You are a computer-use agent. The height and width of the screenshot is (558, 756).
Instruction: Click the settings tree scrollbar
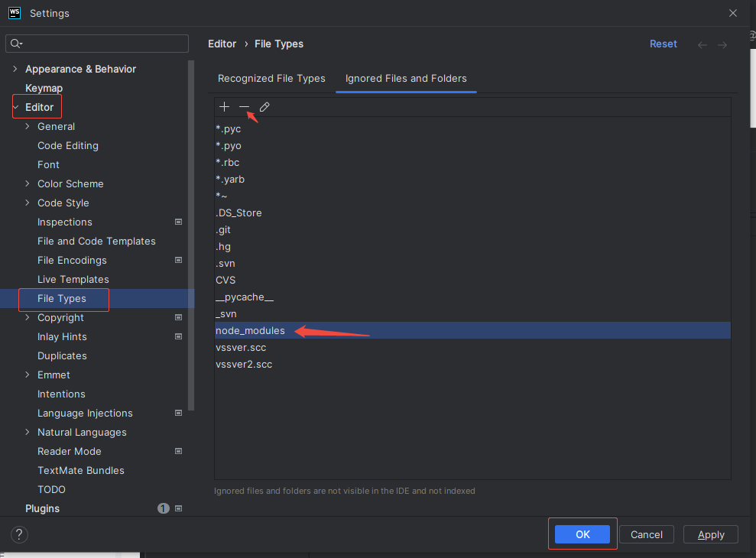(x=191, y=235)
